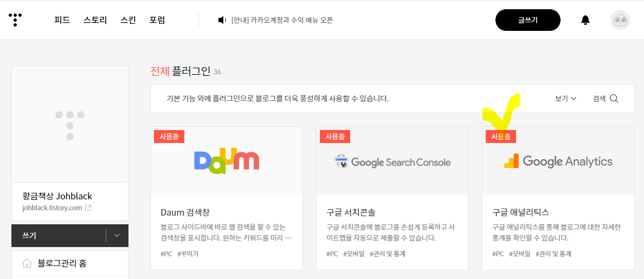Image resolution: width=644 pixels, height=279 pixels.
Task: Expand the arrow next to 쓰기
Action: 117,236
